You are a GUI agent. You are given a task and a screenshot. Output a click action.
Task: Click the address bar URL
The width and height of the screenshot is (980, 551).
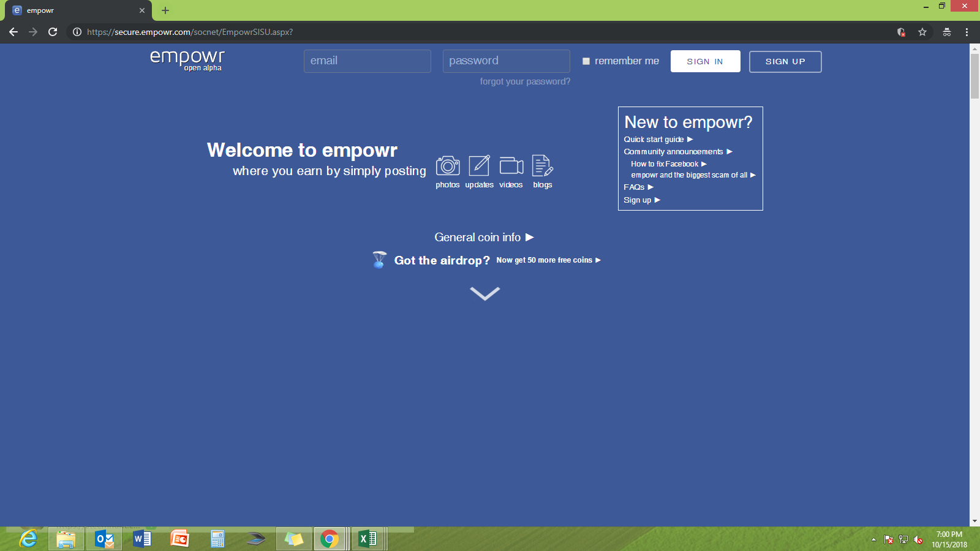coord(190,32)
